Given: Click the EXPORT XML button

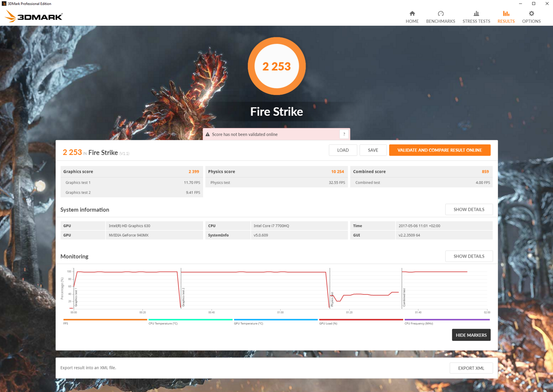Looking at the screenshot, I should point(471,368).
